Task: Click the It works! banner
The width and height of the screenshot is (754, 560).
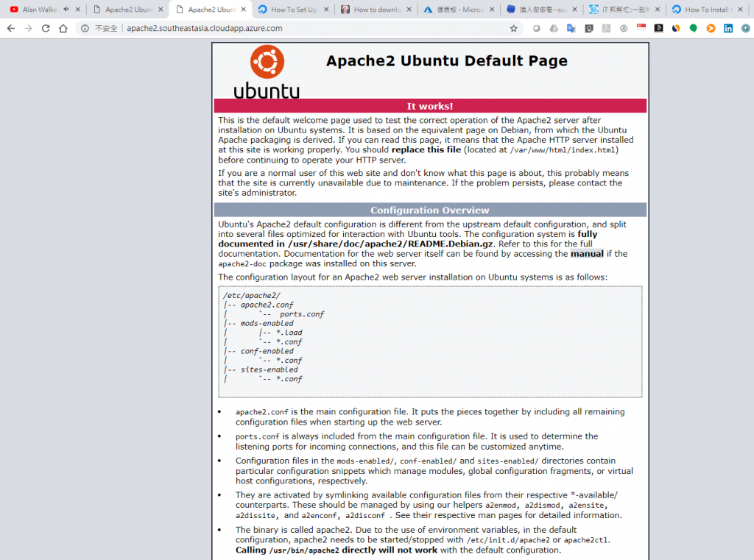Action: pyautogui.click(x=430, y=106)
